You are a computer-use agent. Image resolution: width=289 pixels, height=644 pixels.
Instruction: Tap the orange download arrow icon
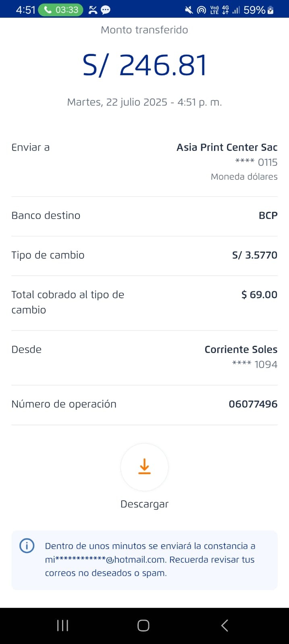coord(144,467)
